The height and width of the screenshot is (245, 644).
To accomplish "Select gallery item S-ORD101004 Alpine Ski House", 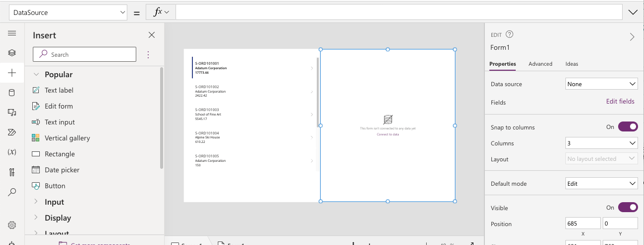I will tap(254, 137).
